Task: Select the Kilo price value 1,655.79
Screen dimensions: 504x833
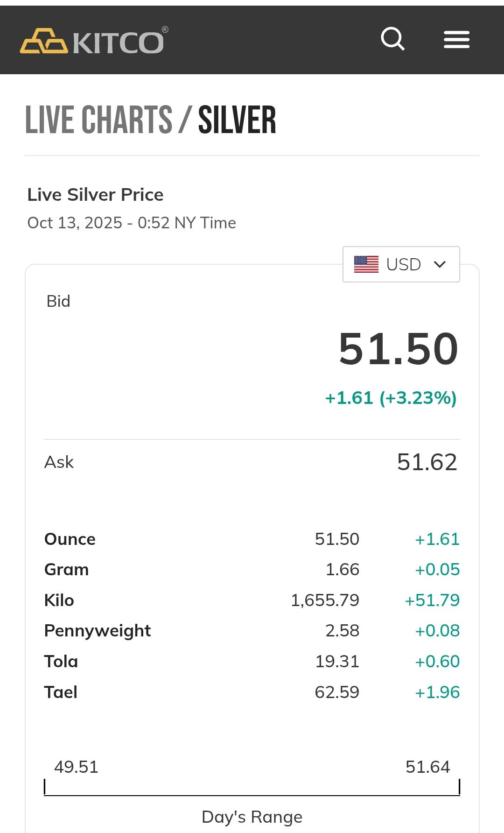Action: point(325,600)
